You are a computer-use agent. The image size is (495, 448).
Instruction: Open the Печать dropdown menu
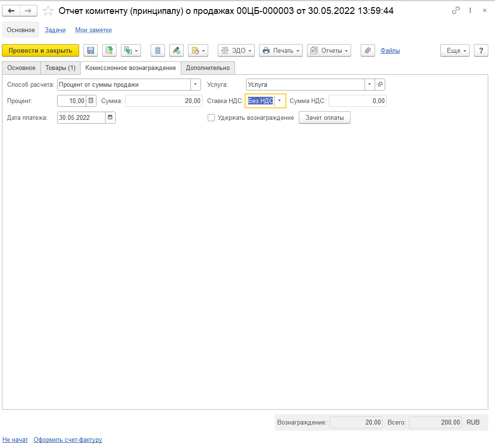[x=281, y=50]
